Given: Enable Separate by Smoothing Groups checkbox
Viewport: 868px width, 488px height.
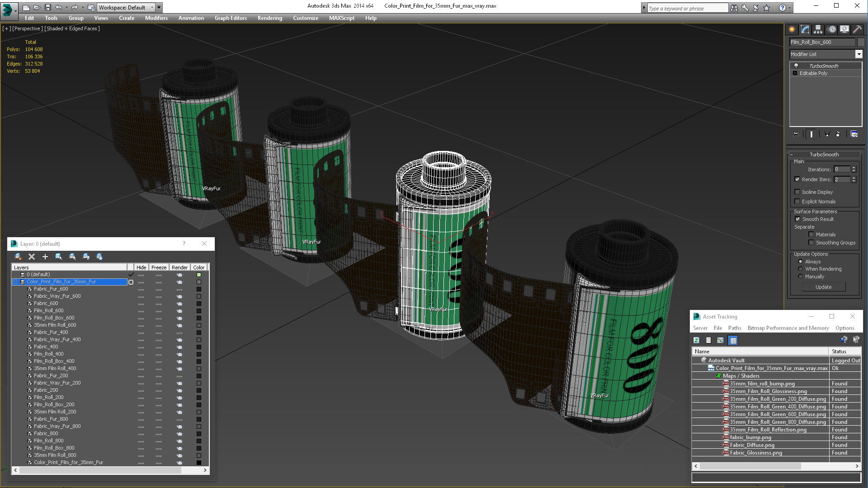Looking at the screenshot, I should [x=811, y=243].
